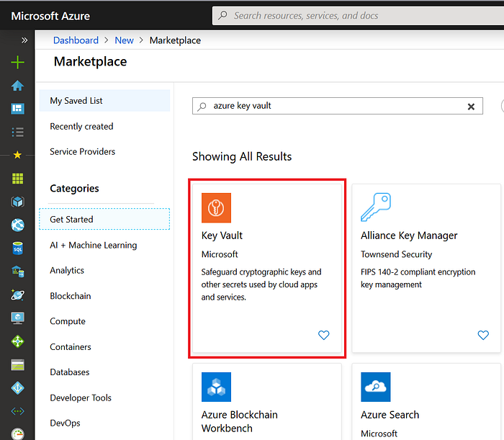Clear the marketplace search with X
Screen dimensions: 504x440
coord(471,107)
